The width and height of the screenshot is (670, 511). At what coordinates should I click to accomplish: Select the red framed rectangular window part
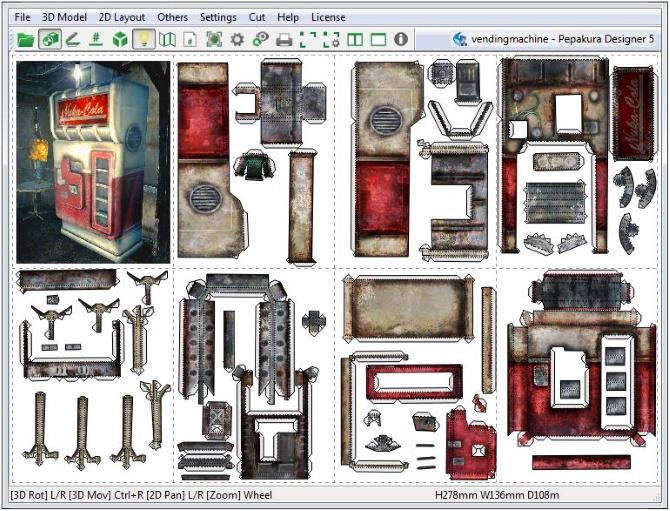tap(414, 382)
